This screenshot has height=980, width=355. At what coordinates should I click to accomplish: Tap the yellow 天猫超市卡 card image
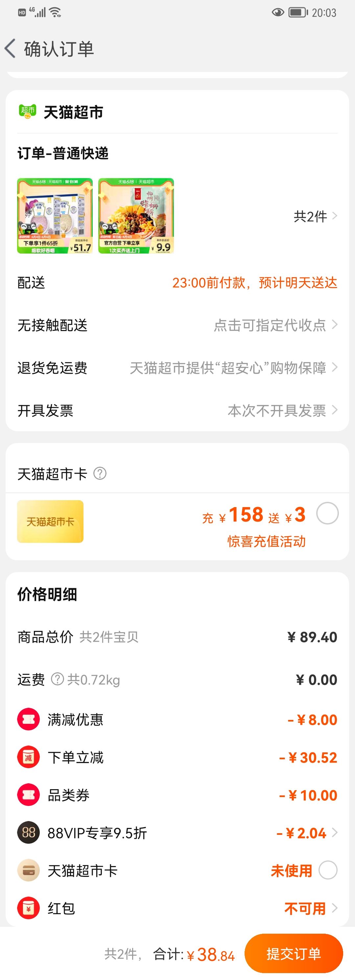pos(50,521)
